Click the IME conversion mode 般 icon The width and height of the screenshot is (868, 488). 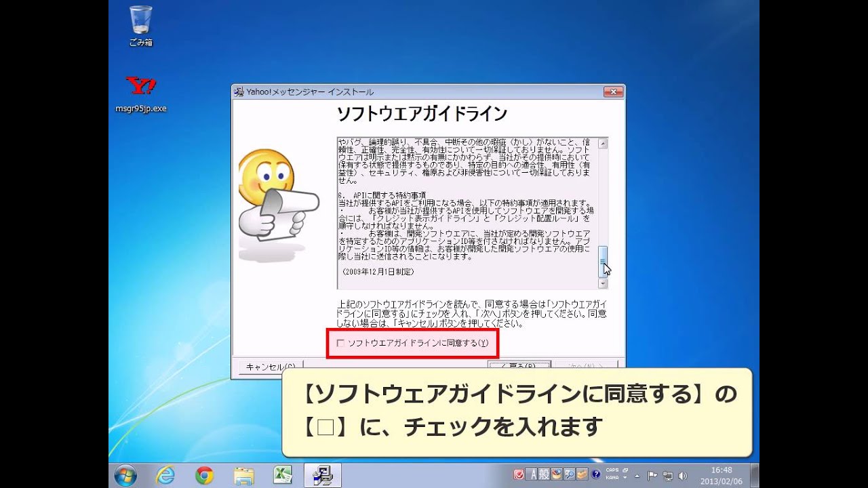[545, 475]
